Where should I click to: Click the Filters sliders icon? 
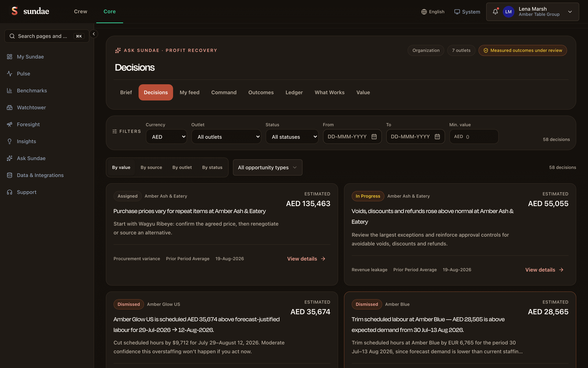tap(115, 131)
